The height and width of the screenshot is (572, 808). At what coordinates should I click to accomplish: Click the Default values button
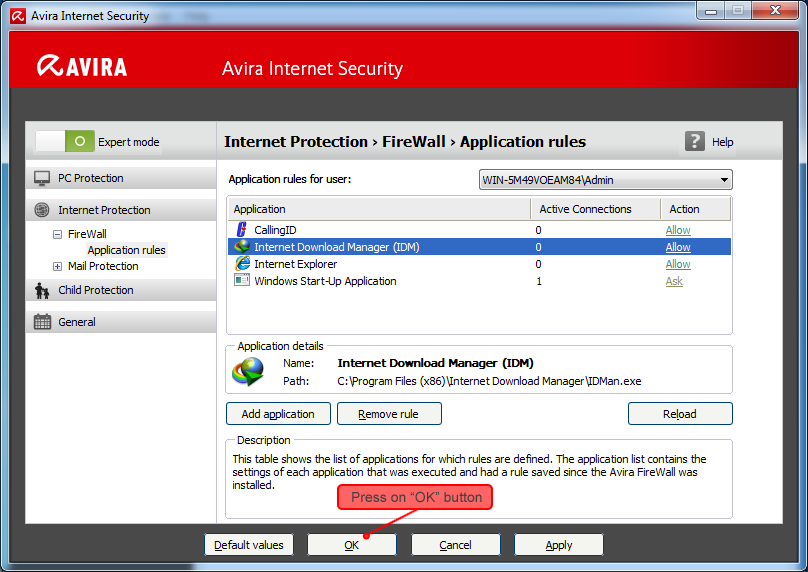click(249, 545)
